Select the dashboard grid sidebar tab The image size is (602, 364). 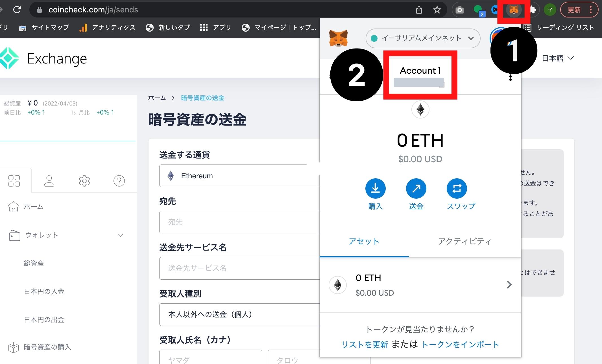pyautogui.click(x=14, y=181)
